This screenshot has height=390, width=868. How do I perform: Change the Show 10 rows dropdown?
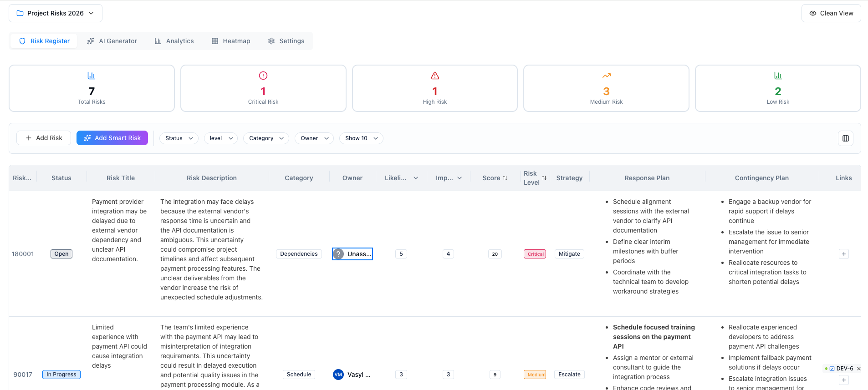coord(361,138)
